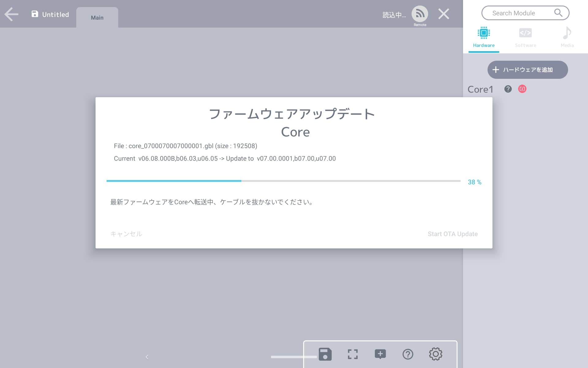The height and width of the screenshot is (368, 588).
Task: Click the red firmware update icon
Action: (x=522, y=89)
